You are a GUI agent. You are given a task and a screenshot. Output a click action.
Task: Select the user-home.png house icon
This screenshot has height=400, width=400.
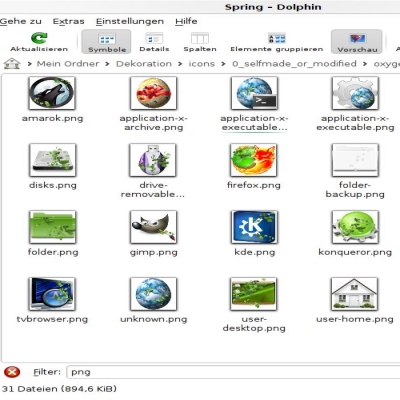click(355, 294)
